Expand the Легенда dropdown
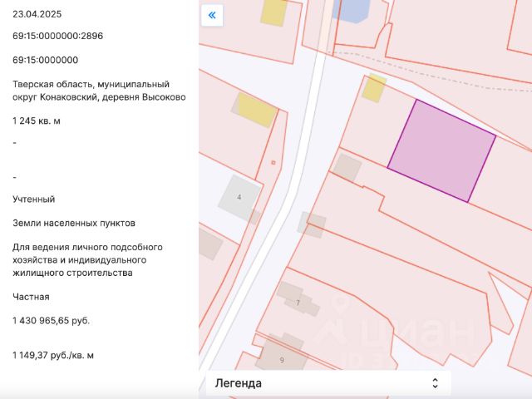532x399 pixels. 328,383
